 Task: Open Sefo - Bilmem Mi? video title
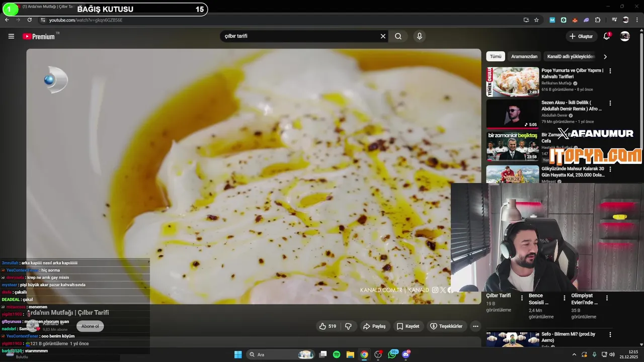click(x=569, y=337)
